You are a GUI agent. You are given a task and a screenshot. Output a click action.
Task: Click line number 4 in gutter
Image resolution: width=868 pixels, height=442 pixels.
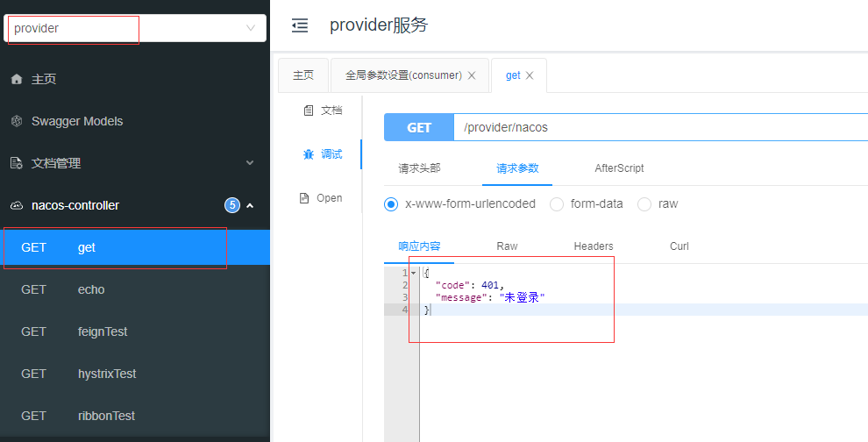(x=405, y=310)
